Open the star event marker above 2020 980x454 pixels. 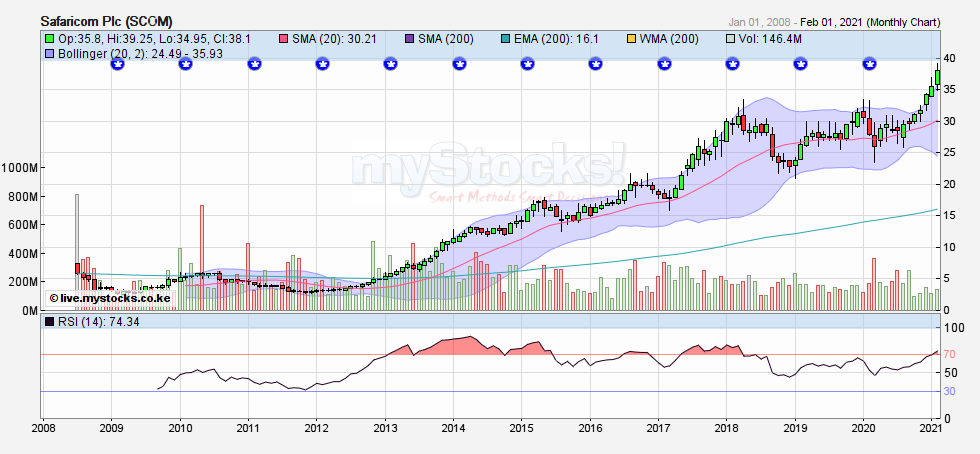869,64
